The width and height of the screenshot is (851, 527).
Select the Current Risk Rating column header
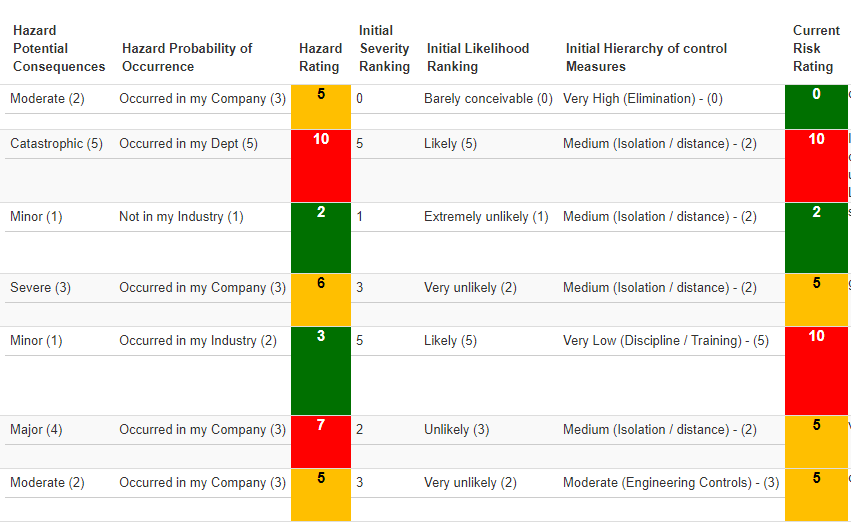[815, 48]
